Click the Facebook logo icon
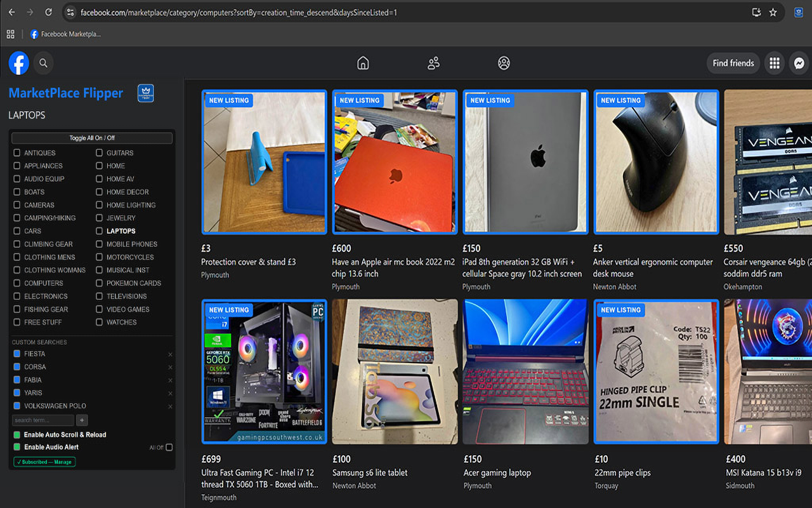 [x=18, y=63]
